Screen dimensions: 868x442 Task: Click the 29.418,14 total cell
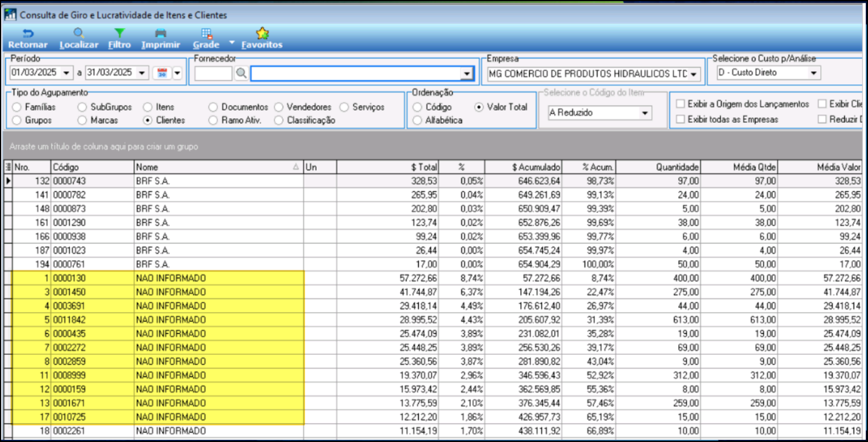[388, 306]
